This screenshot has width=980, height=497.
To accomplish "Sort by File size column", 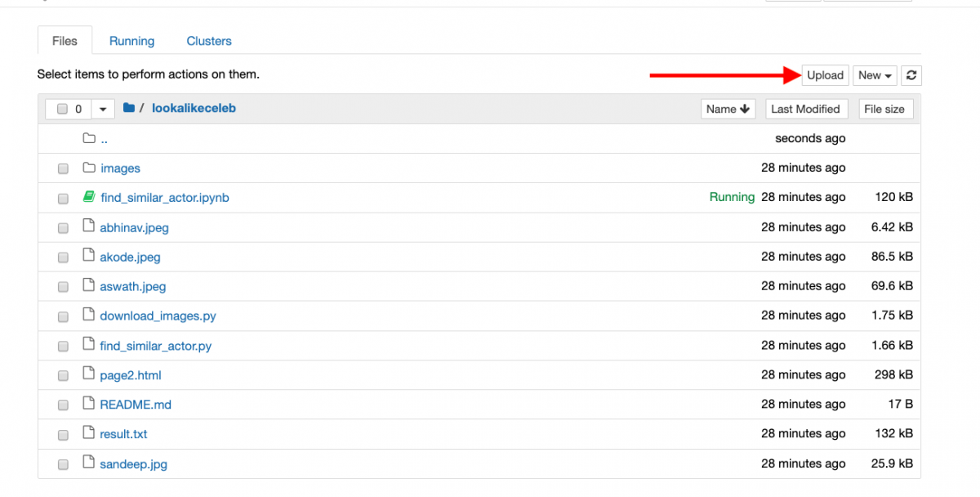I will pyautogui.click(x=884, y=109).
